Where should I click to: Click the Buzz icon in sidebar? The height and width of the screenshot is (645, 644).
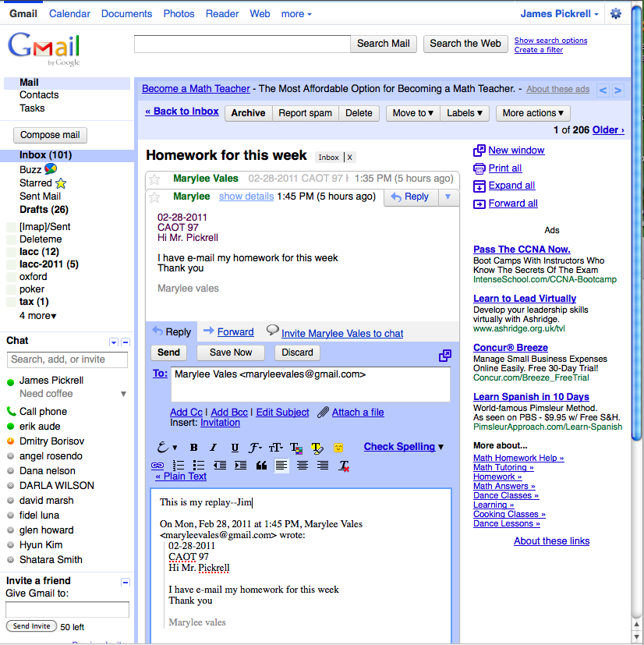tap(51, 168)
